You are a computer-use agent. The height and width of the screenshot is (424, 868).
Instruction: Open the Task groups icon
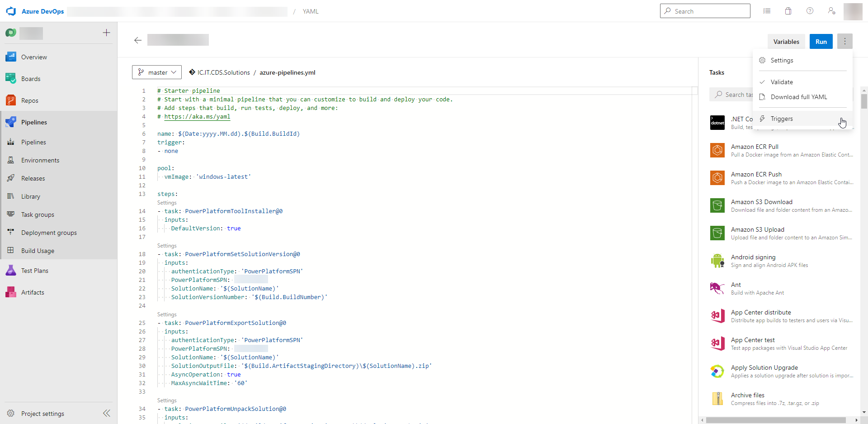coord(11,214)
